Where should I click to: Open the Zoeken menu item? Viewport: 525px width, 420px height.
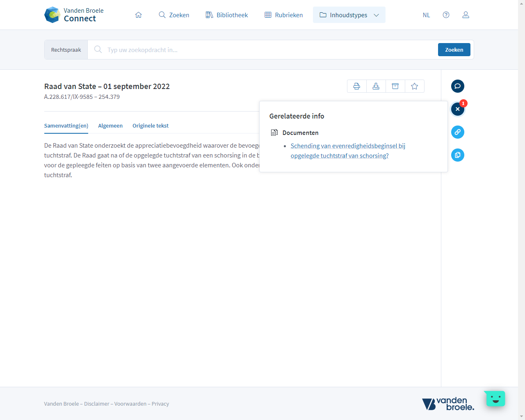(174, 15)
